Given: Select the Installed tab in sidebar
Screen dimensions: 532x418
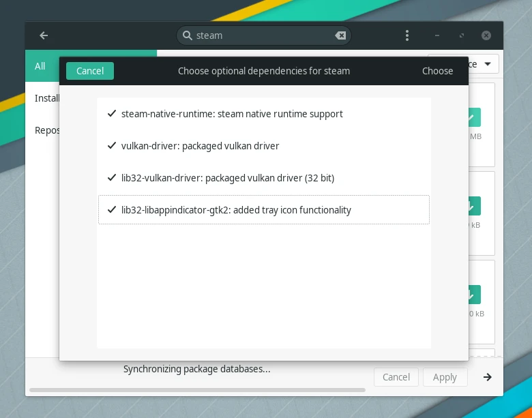Looking at the screenshot, I should [x=42, y=98].
